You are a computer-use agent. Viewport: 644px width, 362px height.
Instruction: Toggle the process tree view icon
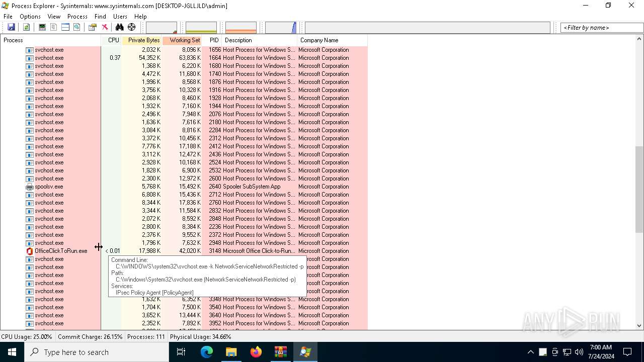point(53,27)
